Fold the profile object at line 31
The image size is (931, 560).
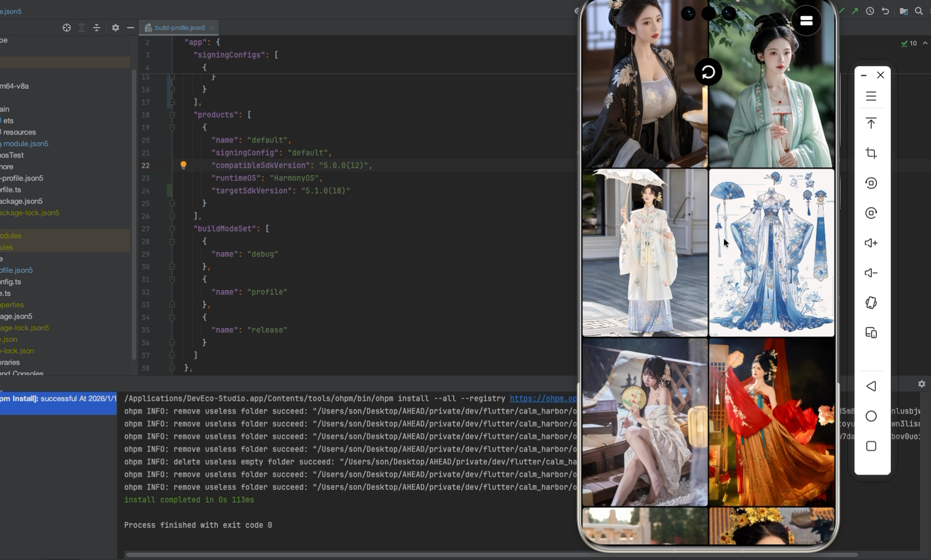(172, 279)
